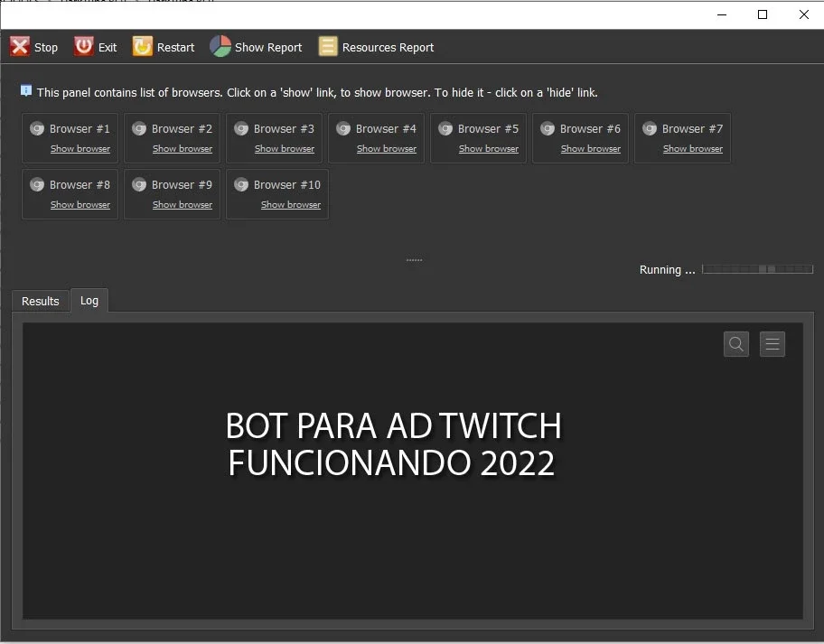Maximize the window
The height and width of the screenshot is (644, 824).
pos(763,14)
